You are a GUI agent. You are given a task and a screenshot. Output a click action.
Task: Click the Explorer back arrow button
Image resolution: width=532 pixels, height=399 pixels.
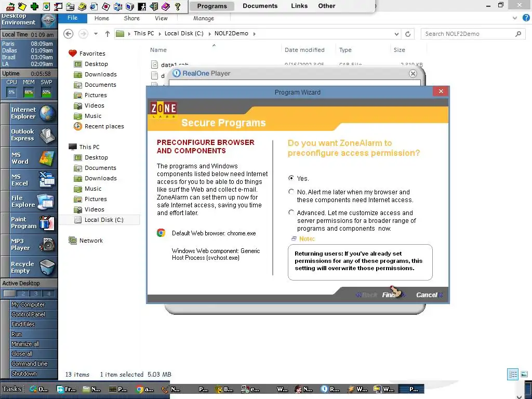[69, 34]
